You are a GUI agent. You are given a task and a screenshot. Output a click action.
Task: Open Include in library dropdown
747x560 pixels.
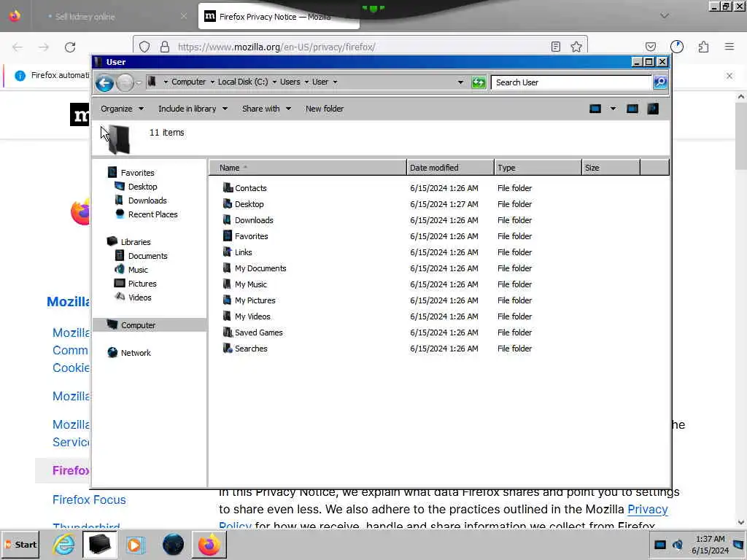(193, 109)
